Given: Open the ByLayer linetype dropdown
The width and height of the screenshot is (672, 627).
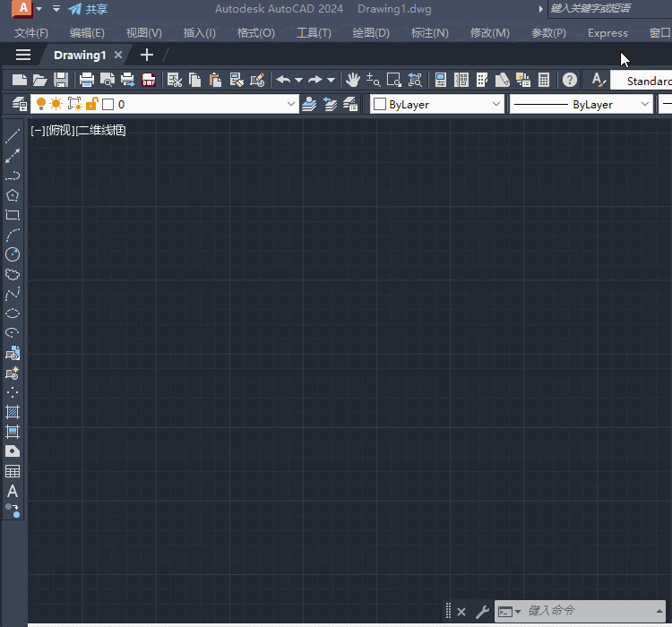Looking at the screenshot, I should pyautogui.click(x=644, y=104).
